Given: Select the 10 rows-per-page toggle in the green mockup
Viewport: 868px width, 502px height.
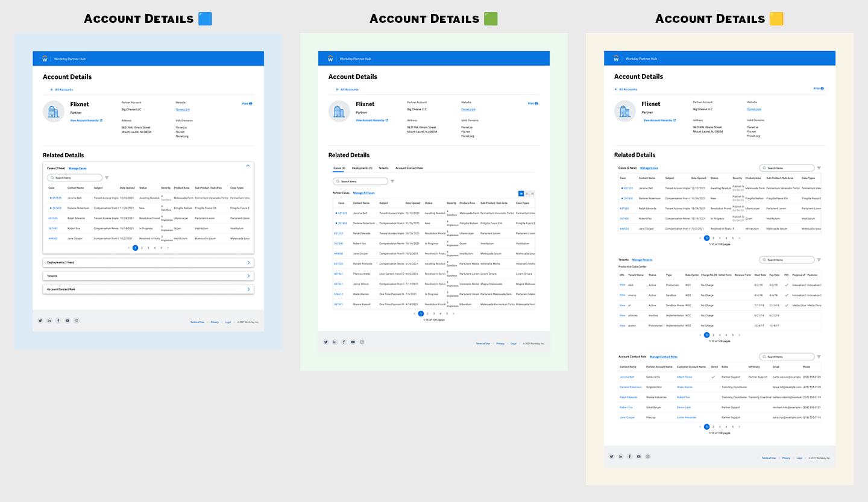Looking at the screenshot, I should [521, 193].
